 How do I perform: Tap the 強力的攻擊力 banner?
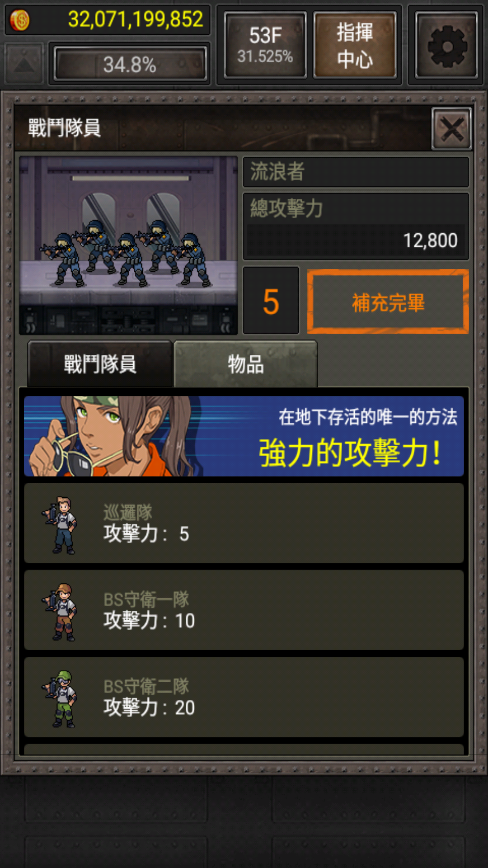244,436
